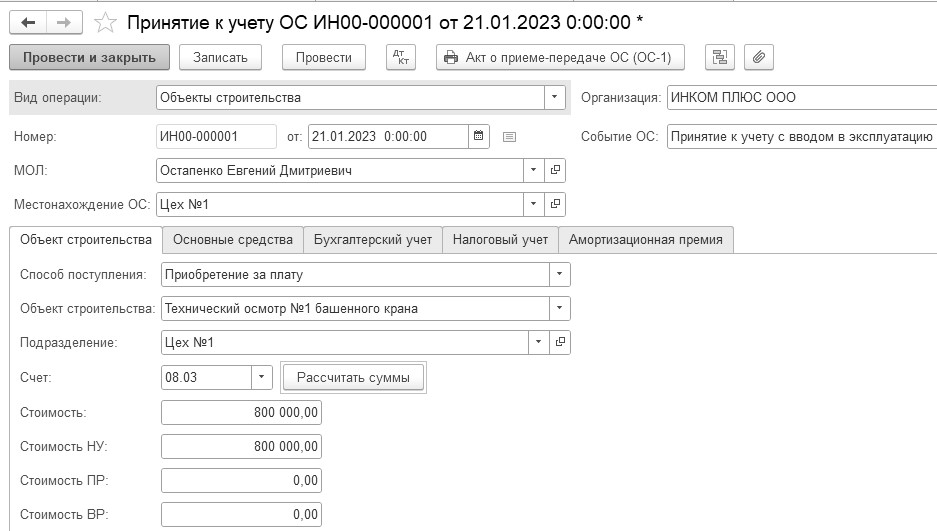Go back with the left arrow button
Image resolution: width=937 pixels, height=531 pixels.
[x=28, y=23]
